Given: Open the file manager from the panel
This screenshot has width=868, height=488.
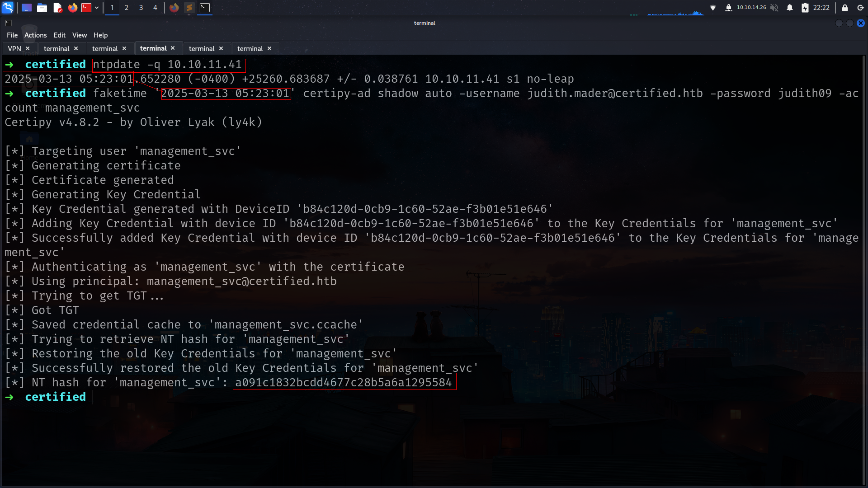Looking at the screenshot, I should pyautogui.click(x=42, y=8).
